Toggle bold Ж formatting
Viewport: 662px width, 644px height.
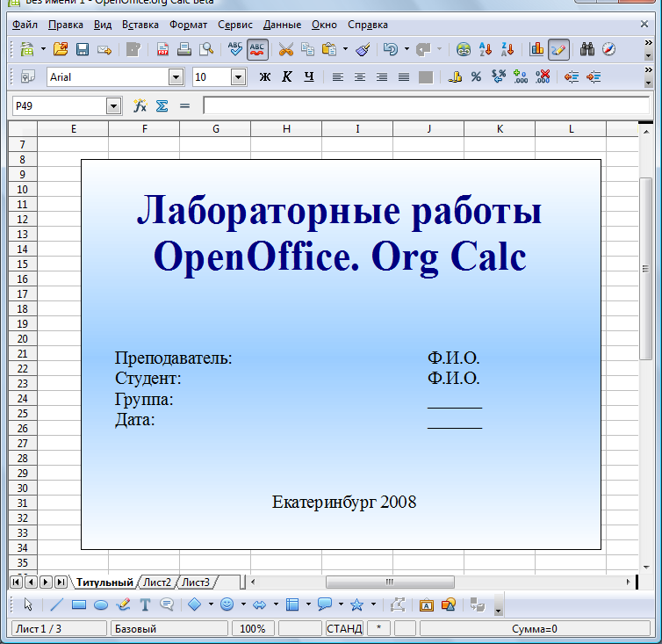tap(265, 77)
